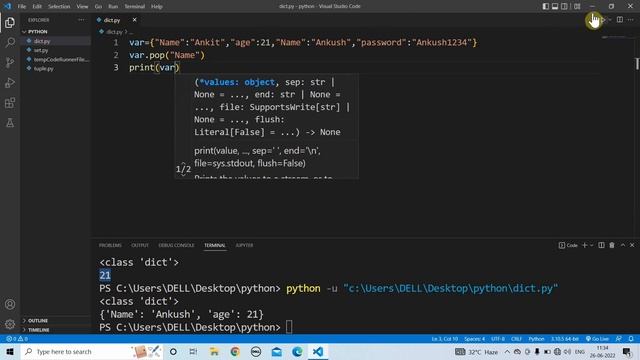Close the terminal panel
This screenshot has width=640, height=360.
(x=632, y=245)
